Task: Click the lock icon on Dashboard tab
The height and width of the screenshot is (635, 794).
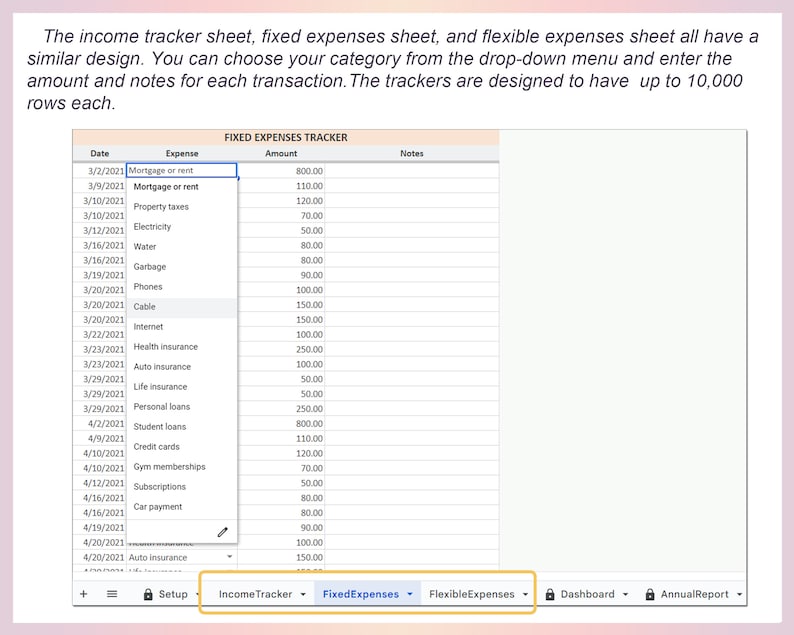Action: [x=550, y=594]
